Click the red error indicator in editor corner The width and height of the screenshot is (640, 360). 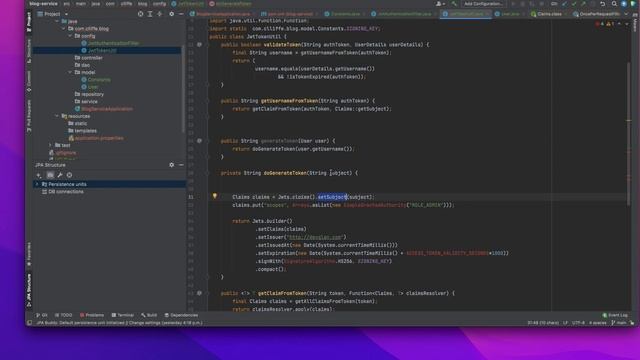tap(599, 24)
